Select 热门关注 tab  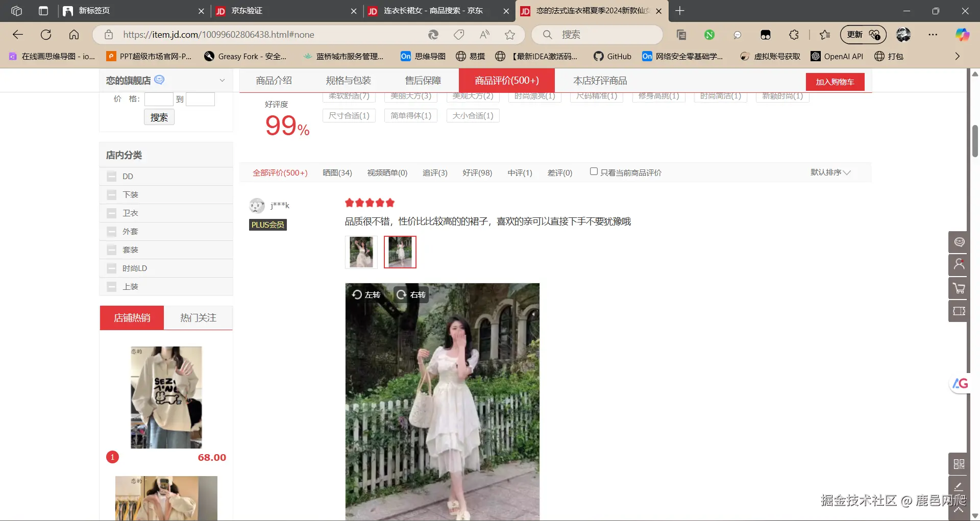(198, 318)
